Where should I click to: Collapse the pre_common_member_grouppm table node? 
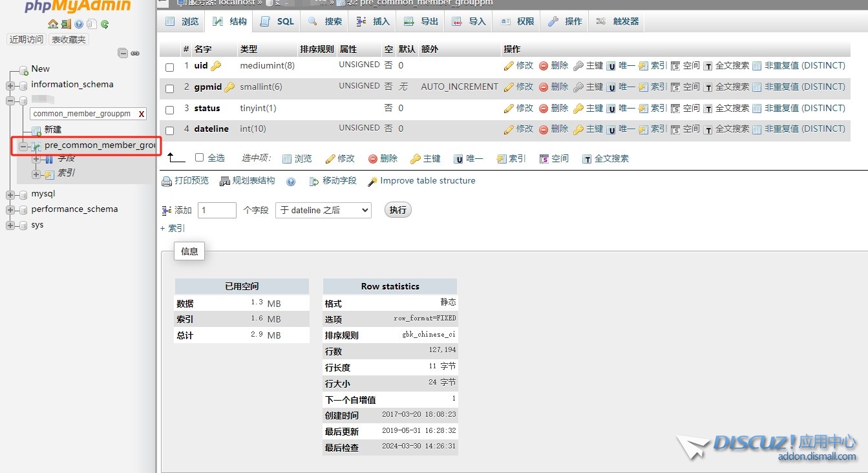pos(23,147)
